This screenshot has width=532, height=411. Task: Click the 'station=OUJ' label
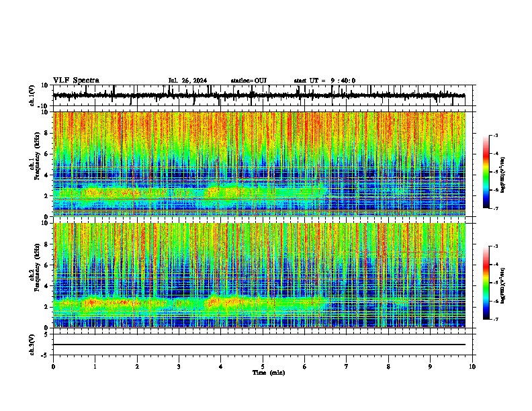click(x=249, y=81)
